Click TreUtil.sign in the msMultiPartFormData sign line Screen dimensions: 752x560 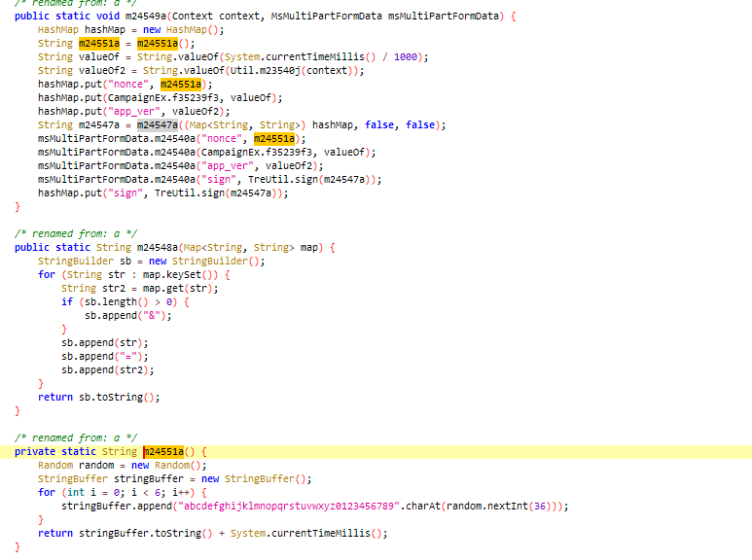click(x=283, y=179)
